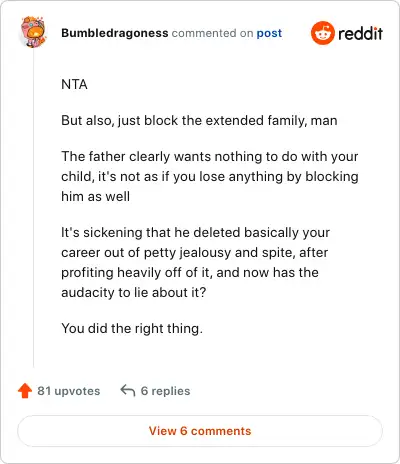This screenshot has height=464, width=400.
Task: Click the reddit wordmark text
Action: [x=360, y=33]
